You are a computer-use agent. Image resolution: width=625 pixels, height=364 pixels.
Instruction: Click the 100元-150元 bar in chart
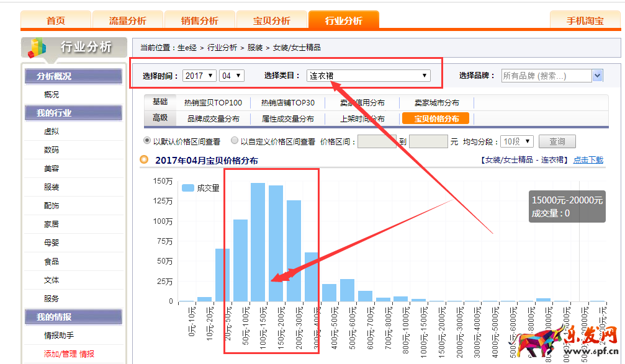pyautogui.click(x=258, y=242)
